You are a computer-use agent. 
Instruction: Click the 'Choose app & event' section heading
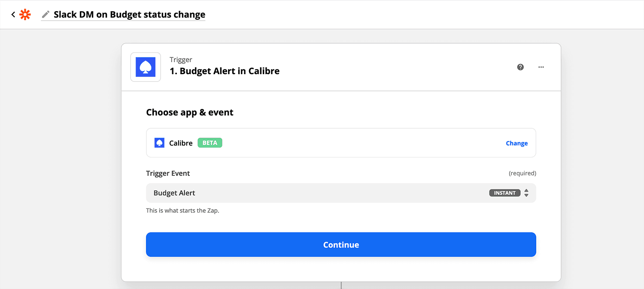[x=190, y=112]
